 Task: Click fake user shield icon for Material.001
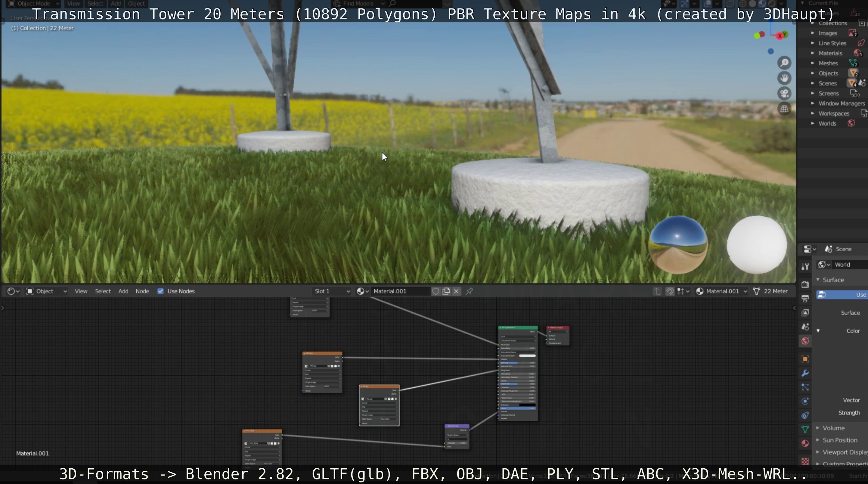pyautogui.click(x=436, y=291)
